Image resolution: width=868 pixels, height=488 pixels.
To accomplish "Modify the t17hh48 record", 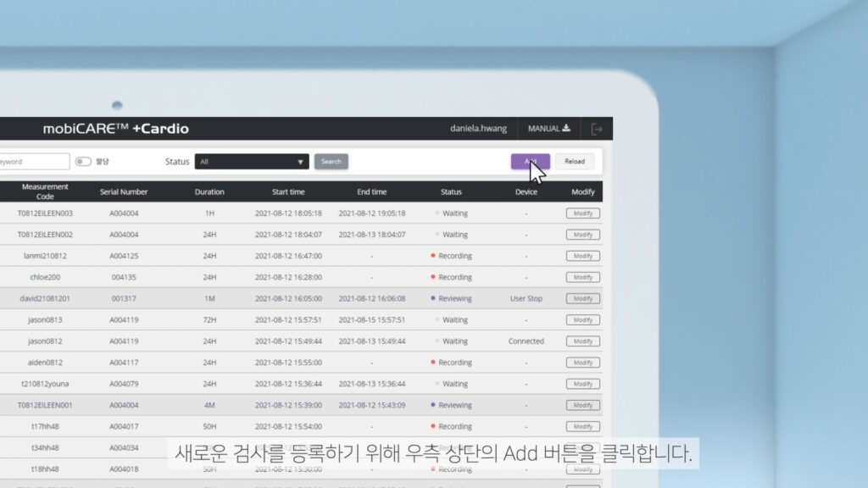I will (583, 427).
